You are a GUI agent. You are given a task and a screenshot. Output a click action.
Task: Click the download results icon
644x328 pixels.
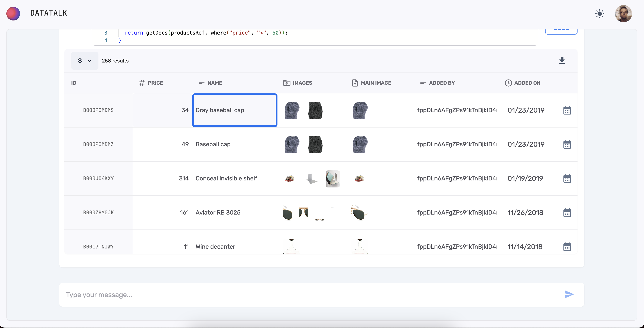point(562,61)
